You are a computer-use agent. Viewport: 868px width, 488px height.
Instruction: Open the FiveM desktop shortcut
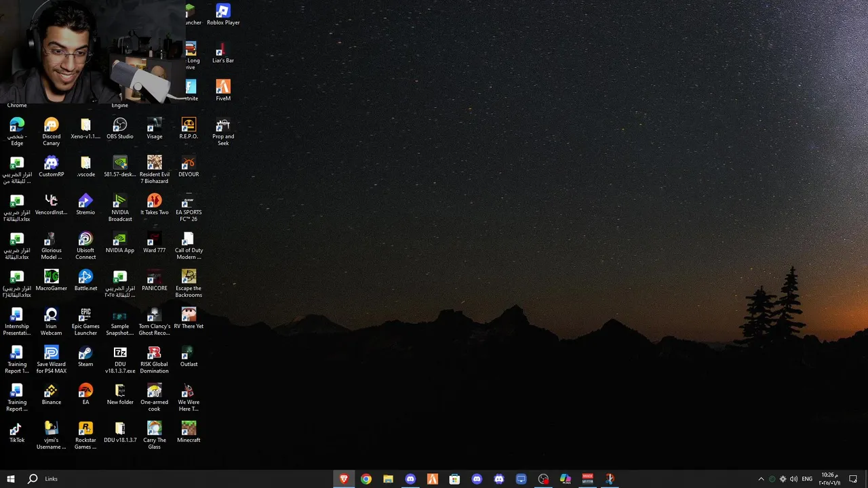click(223, 91)
